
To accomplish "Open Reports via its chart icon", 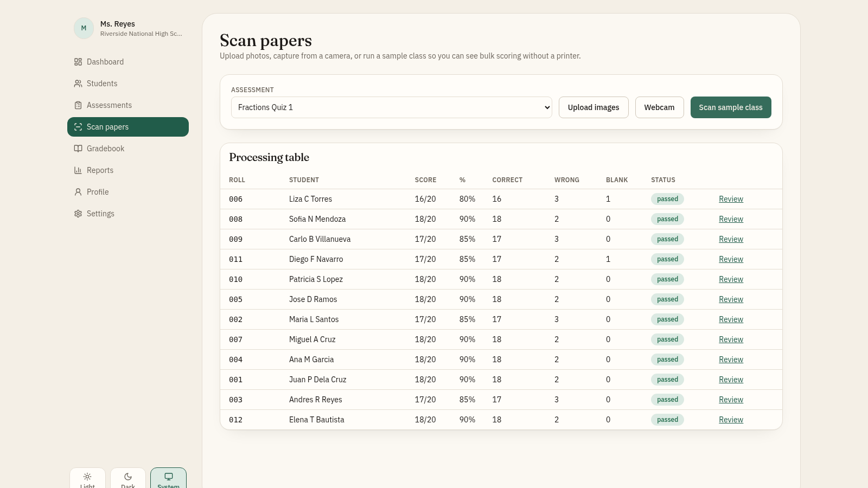I will [78, 170].
